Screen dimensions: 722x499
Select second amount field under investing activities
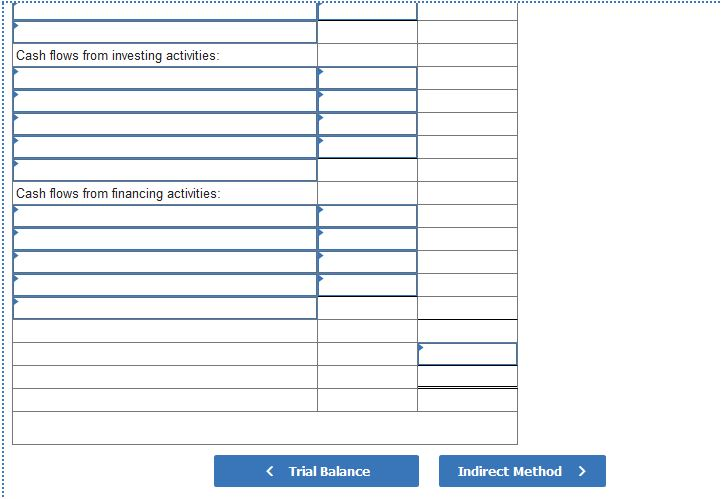367,101
